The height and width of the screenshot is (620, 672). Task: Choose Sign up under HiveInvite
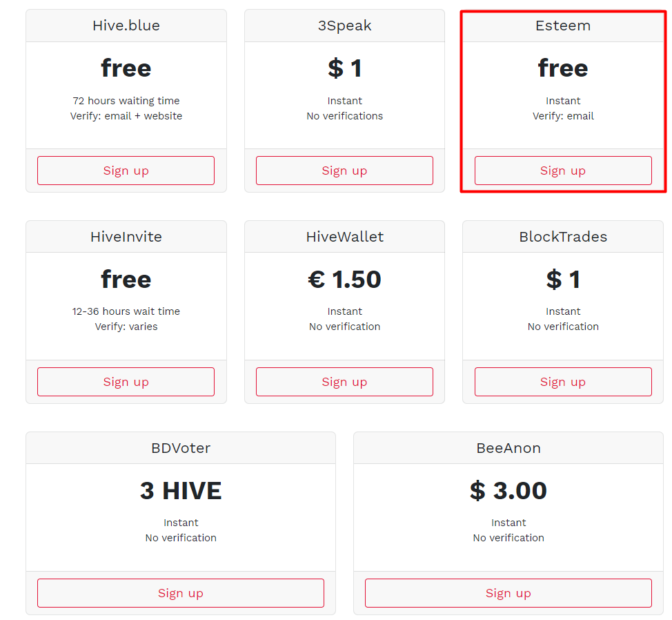[x=126, y=382]
